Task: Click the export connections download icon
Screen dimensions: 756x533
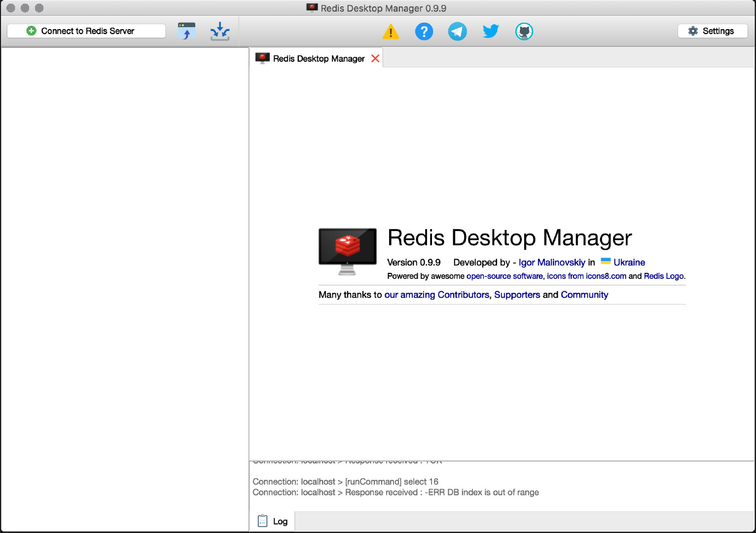Action: (x=220, y=31)
